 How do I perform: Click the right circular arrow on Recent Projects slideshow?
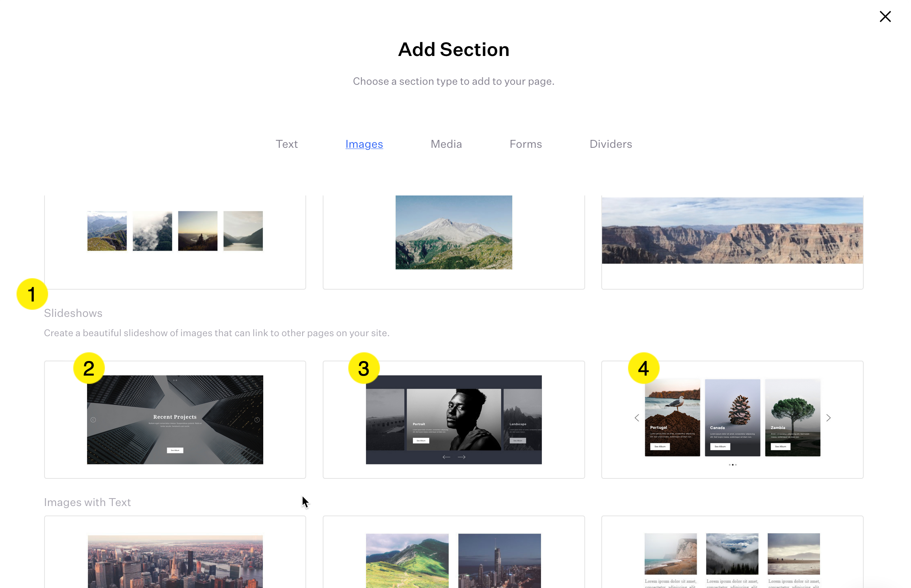[258, 420]
